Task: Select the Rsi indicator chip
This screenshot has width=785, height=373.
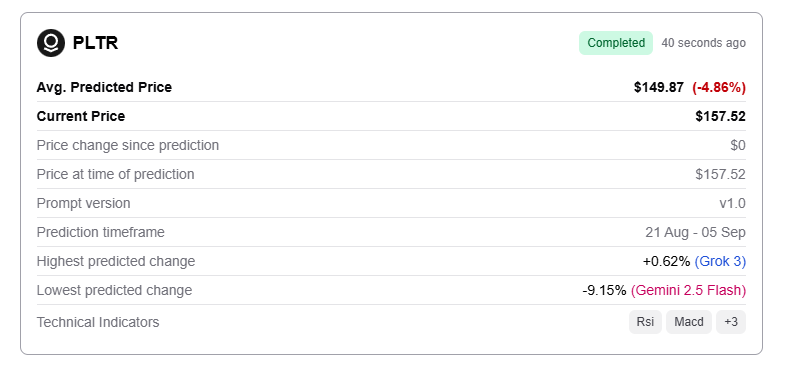Action: (x=645, y=322)
